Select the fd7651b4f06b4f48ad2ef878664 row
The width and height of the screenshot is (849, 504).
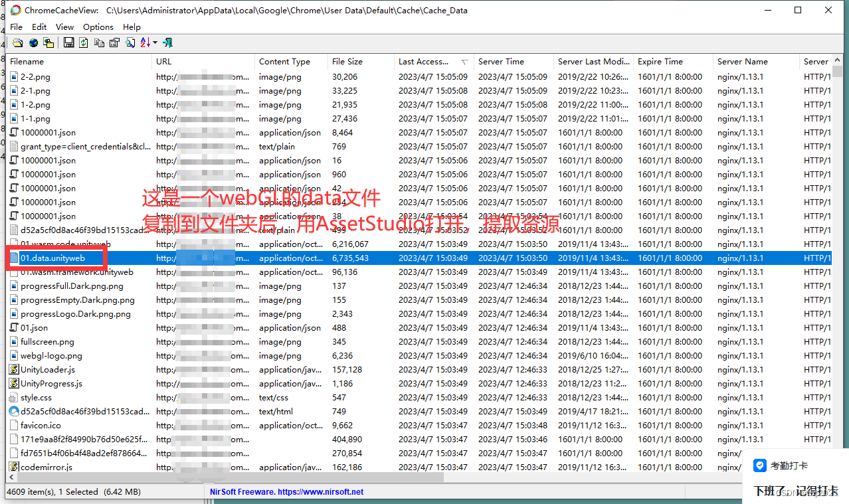tap(419, 453)
